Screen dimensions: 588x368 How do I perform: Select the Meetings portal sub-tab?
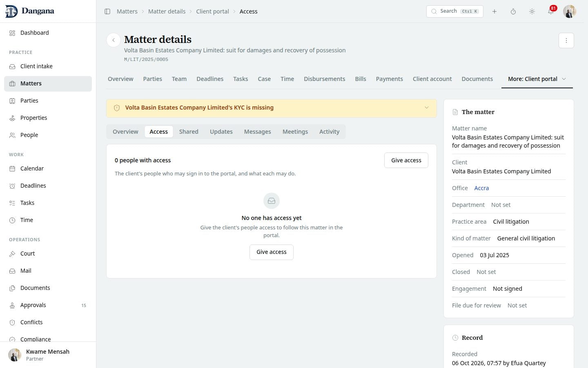[295, 132]
